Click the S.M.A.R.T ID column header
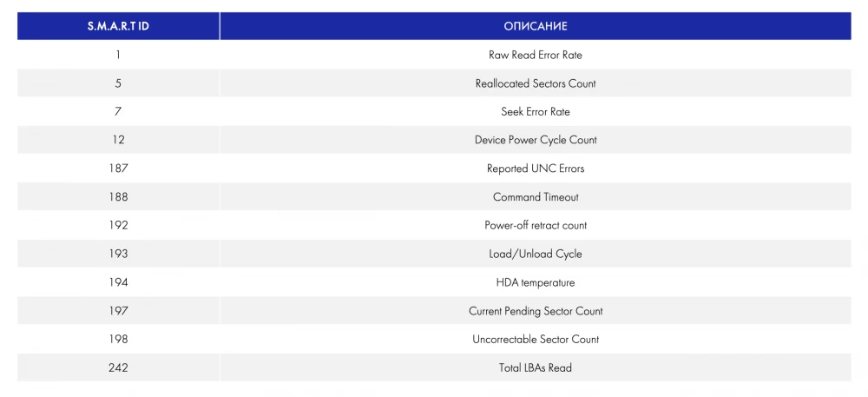868x397 pixels. (118, 26)
